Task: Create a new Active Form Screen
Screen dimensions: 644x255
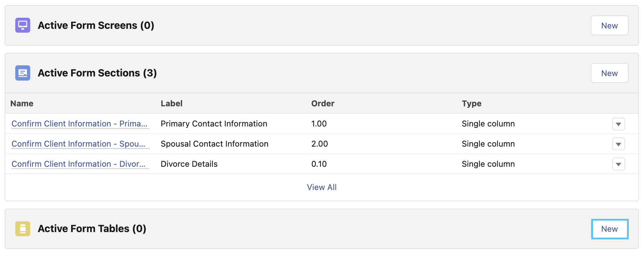Action: click(609, 25)
